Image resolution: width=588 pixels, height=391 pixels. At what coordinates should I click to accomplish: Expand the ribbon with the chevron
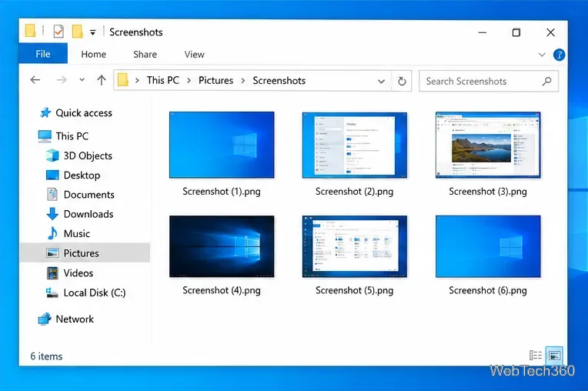pos(542,55)
